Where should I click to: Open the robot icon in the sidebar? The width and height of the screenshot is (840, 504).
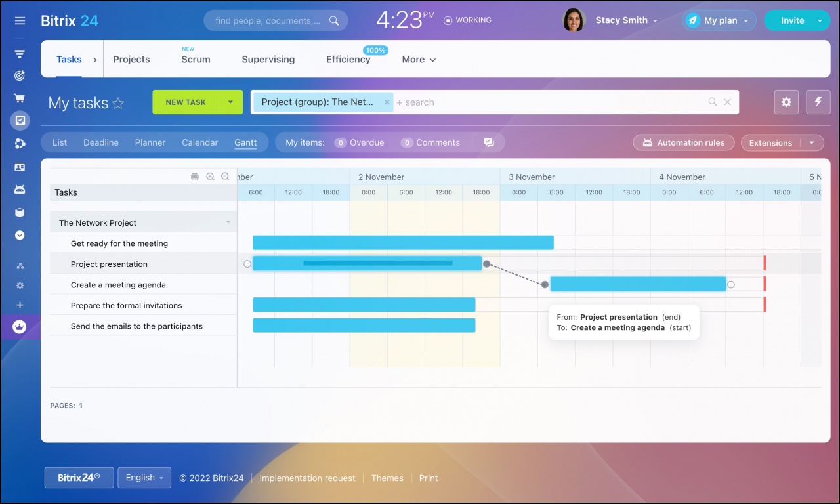tap(20, 190)
